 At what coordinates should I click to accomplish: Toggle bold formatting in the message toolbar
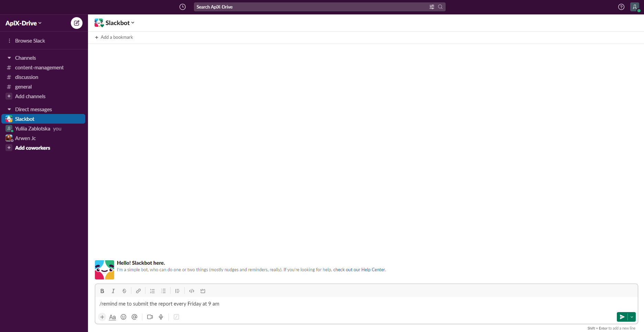tap(102, 291)
